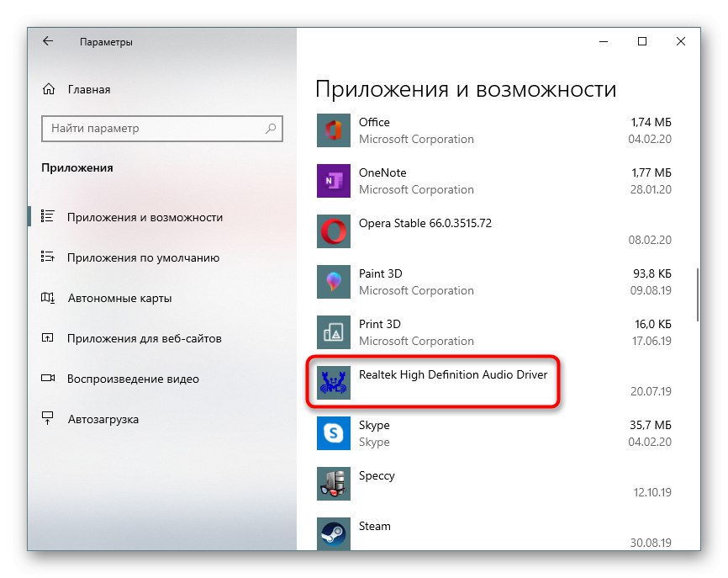The width and height of the screenshot is (728, 578).
Task: Click the search magnifier icon
Action: (x=271, y=128)
